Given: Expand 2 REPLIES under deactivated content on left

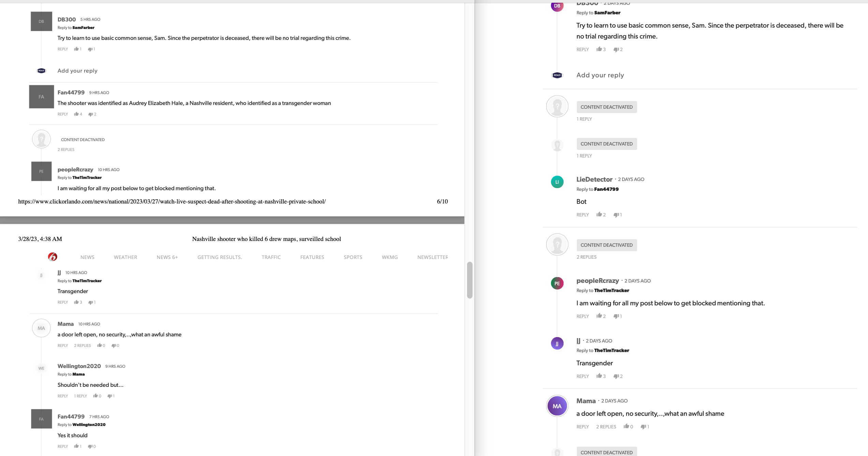Looking at the screenshot, I should point(66,150).
